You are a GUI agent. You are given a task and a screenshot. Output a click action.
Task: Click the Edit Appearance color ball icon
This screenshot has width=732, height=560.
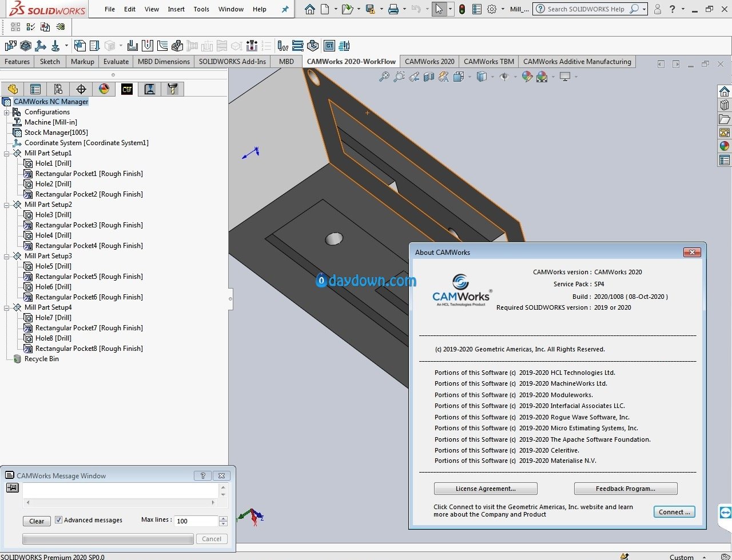tap(527, 76)
